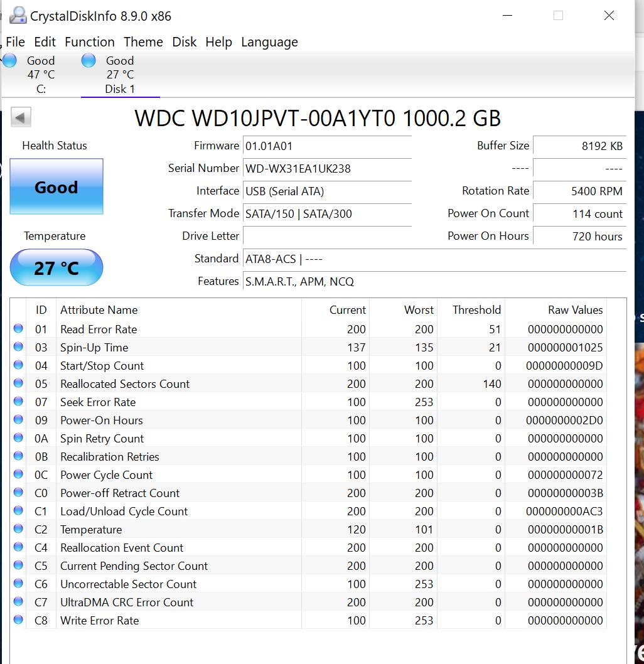This screenshot has width=644, height=664.
Task: Select the Spin-Up Time attribute name
Action: click(94, 347)
